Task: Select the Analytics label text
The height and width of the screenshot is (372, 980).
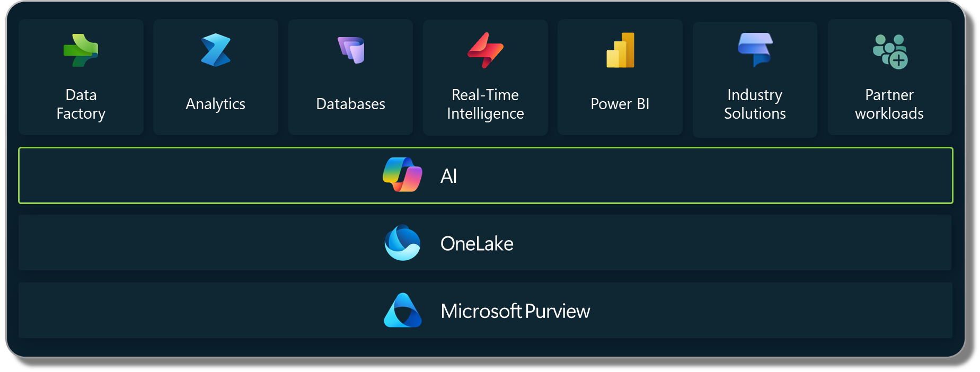Action: (x=216, y=104)
